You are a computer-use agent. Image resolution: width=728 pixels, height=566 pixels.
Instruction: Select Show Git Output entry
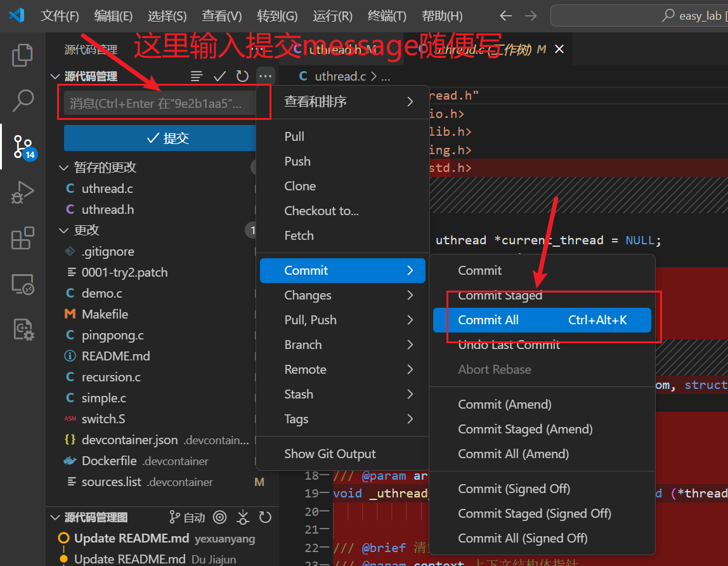(342, 454)
